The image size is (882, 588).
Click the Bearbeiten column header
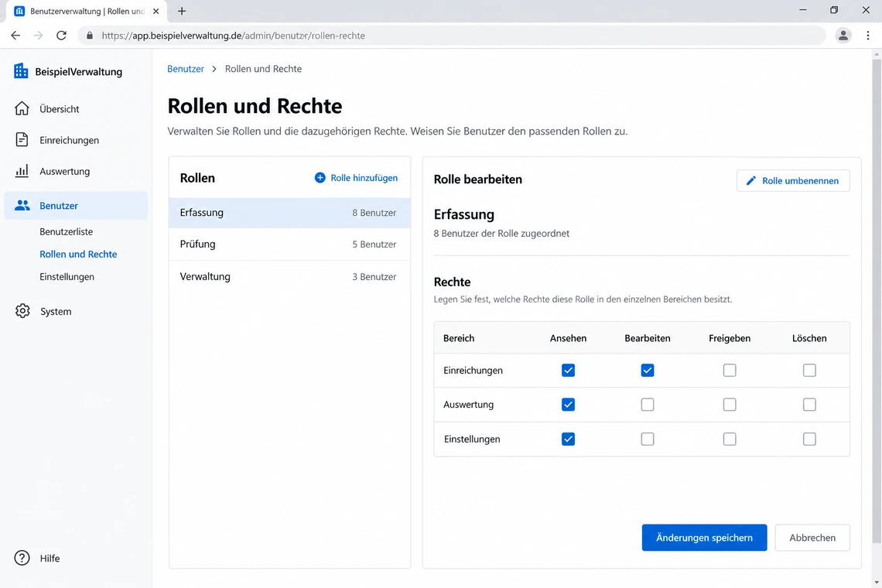coord(648,338)
